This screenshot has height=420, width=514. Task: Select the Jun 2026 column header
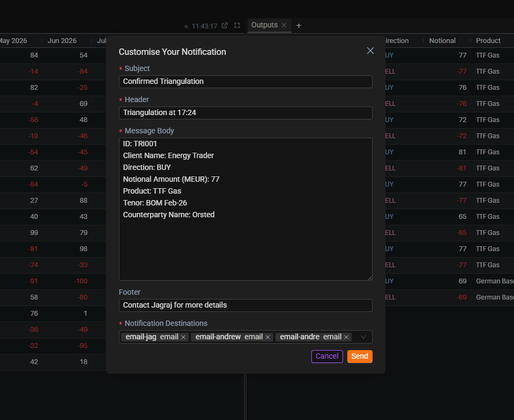click(62, 41)
